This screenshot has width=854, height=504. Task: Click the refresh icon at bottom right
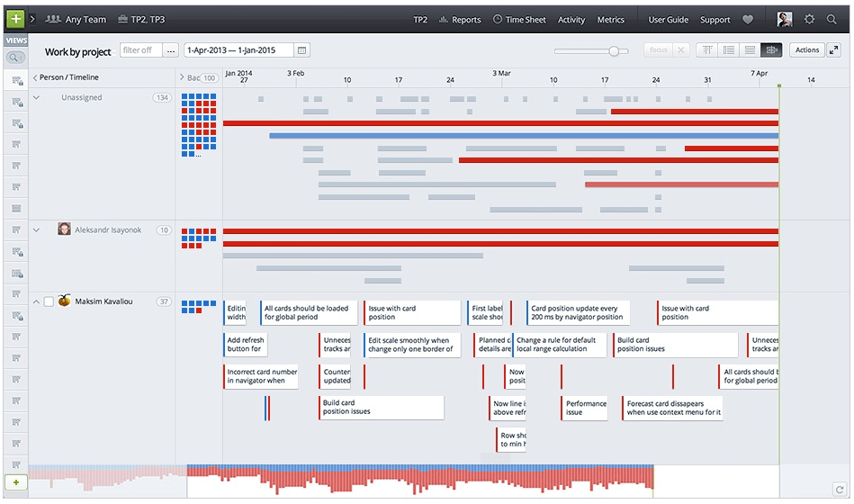coord(840,490)
